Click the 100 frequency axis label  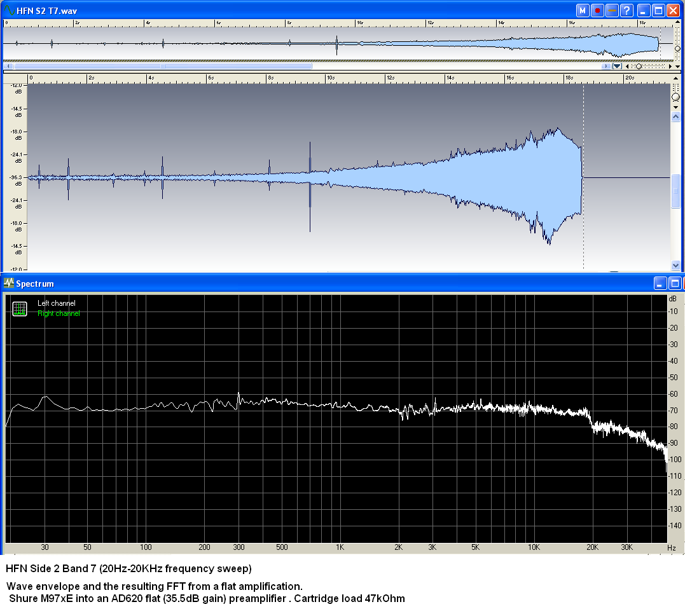tap(146, 547)
